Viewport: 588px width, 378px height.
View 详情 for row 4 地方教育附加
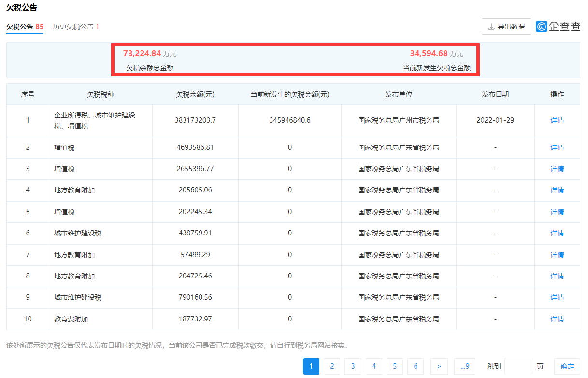pos(557,190)
